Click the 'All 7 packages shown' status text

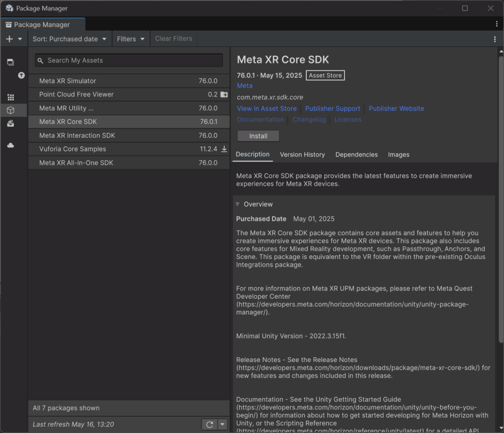tap(66, 408)
